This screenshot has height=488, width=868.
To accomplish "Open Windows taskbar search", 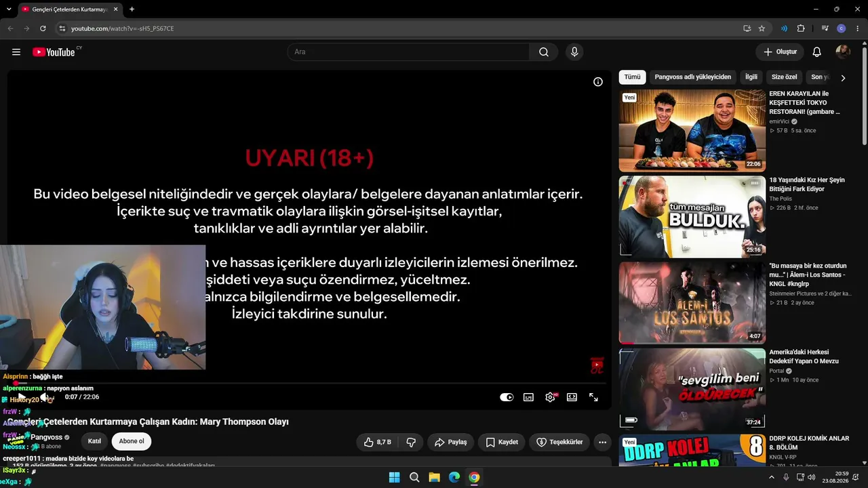I will [x=414, y=477].
